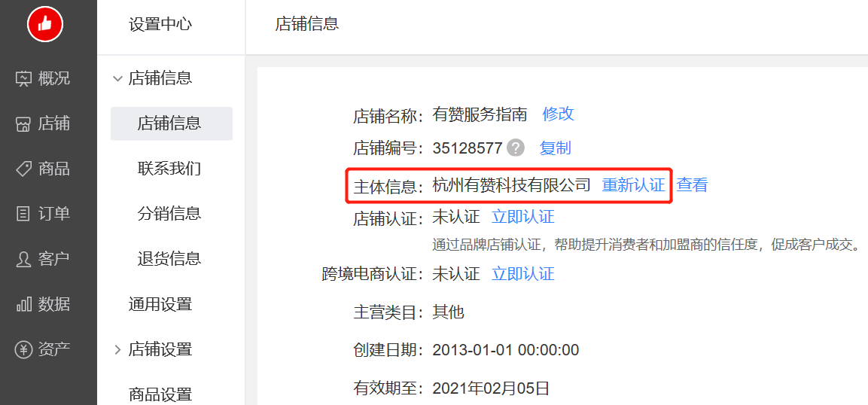Screen dimensions: 868x405
Task: Click the 店铺 shop icon in sidebar
Action: (x=23, y=124)
